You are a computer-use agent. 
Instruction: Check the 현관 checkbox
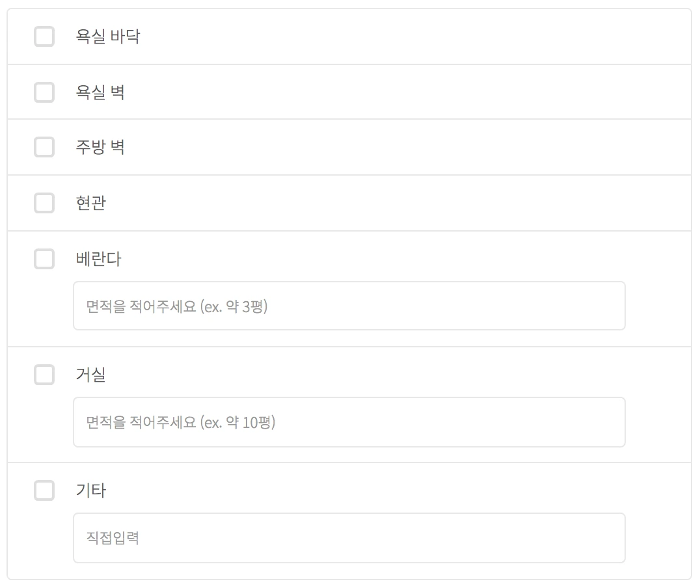pos(44,203)
